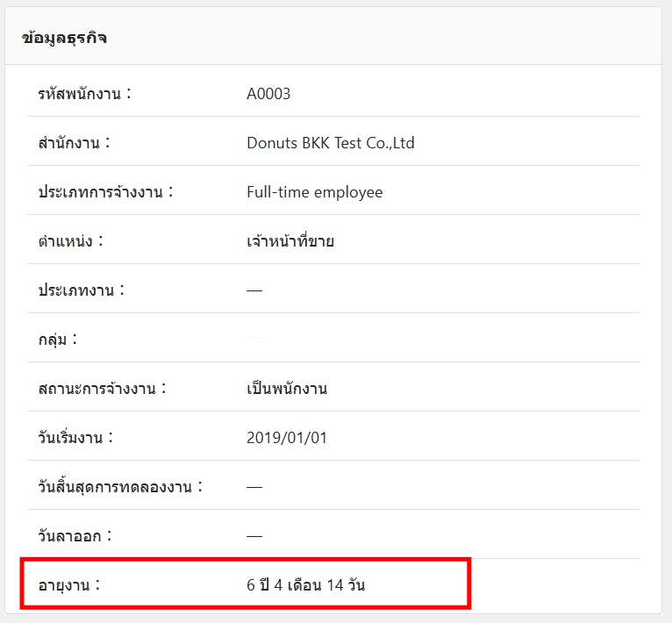The width and height of the screenshot is (672, 623).
Task: Click the position value เจ้าหน้าที่ขาย
Action: pyautogui.click(x=290, y=241)
